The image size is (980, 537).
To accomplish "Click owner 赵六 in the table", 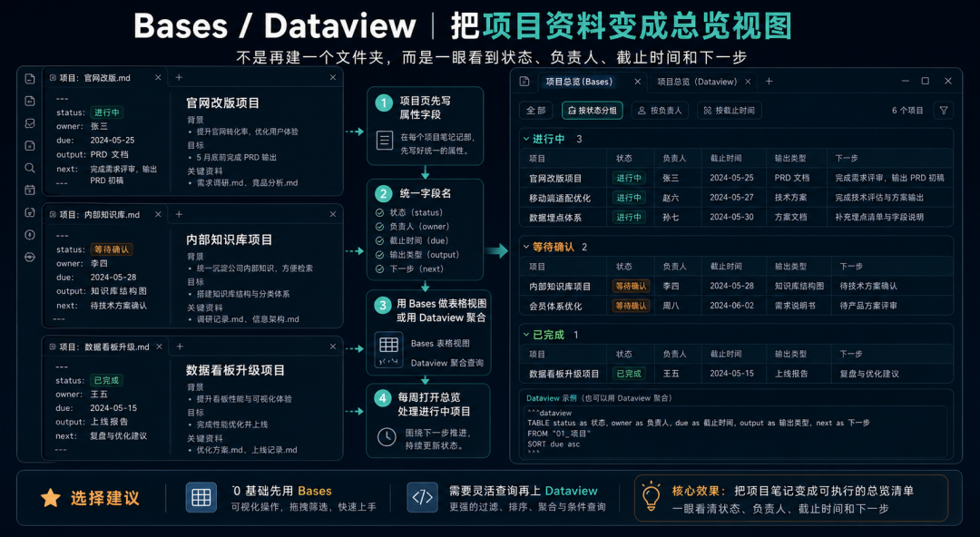I will [x=671, y=198].
